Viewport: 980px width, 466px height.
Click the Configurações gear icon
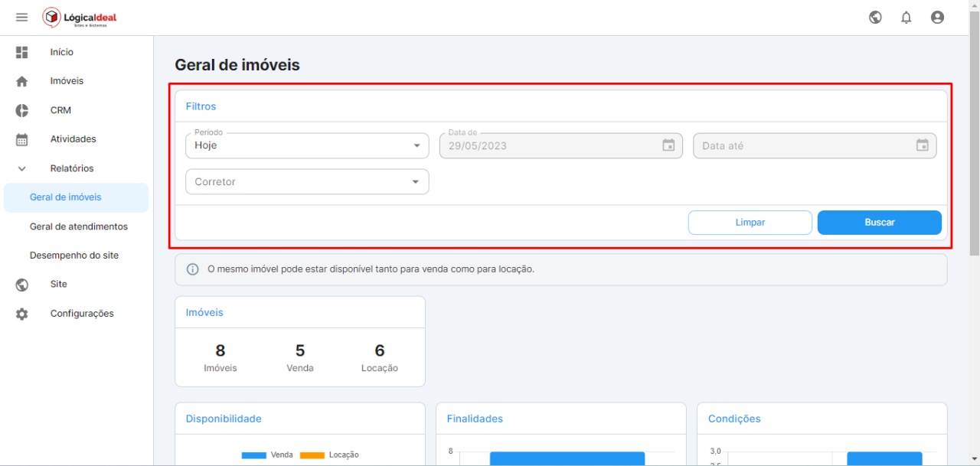[x=22, y=314]
